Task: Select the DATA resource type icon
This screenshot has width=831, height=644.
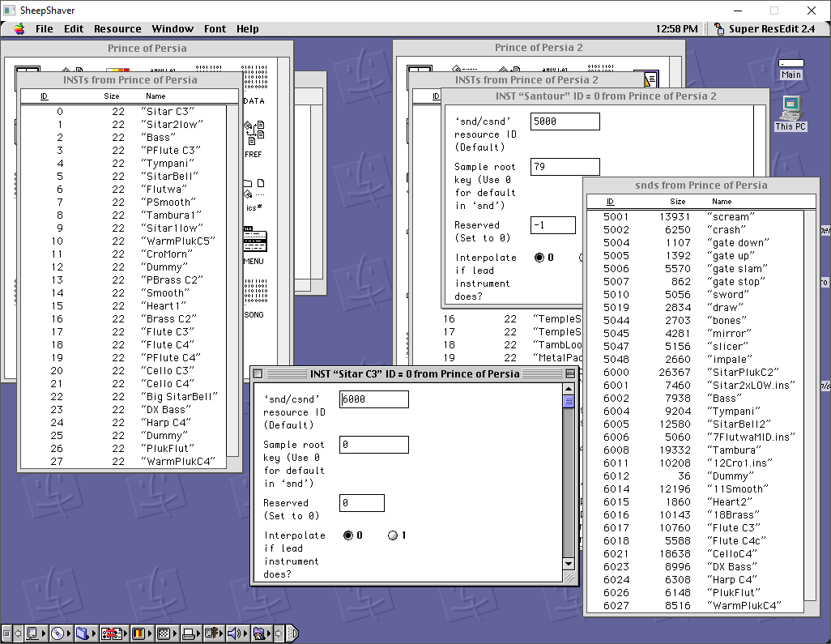Action: click(254, 79)
